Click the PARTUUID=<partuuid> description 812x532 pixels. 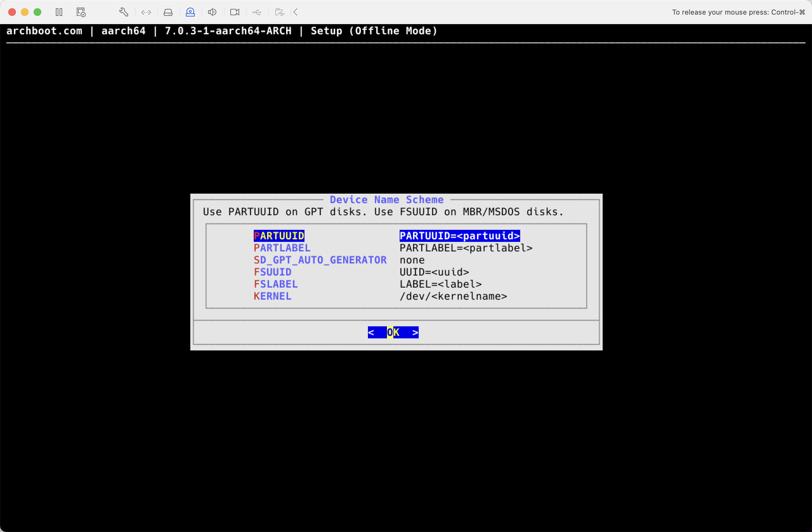coord(460,236)
